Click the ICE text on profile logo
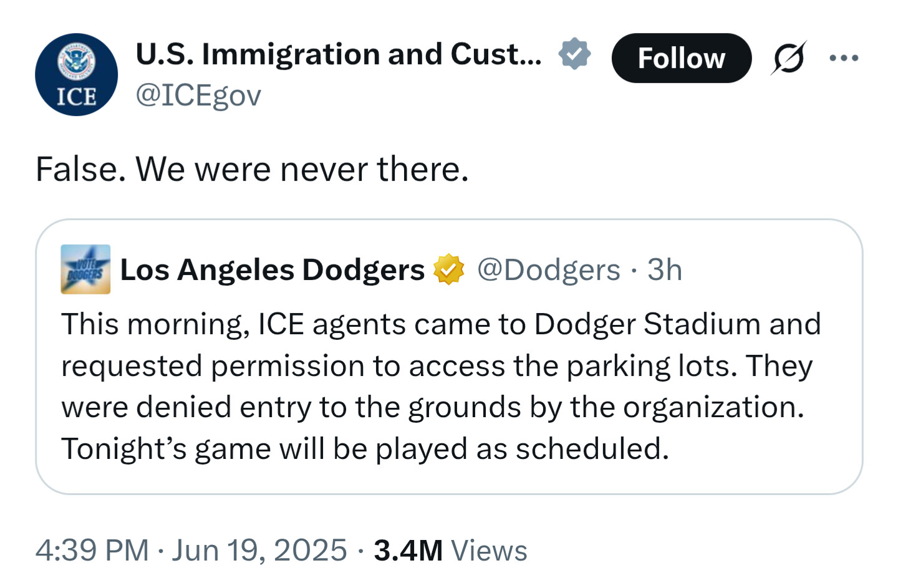This screenshot has height=588, width=898. (x=77, y=97)
